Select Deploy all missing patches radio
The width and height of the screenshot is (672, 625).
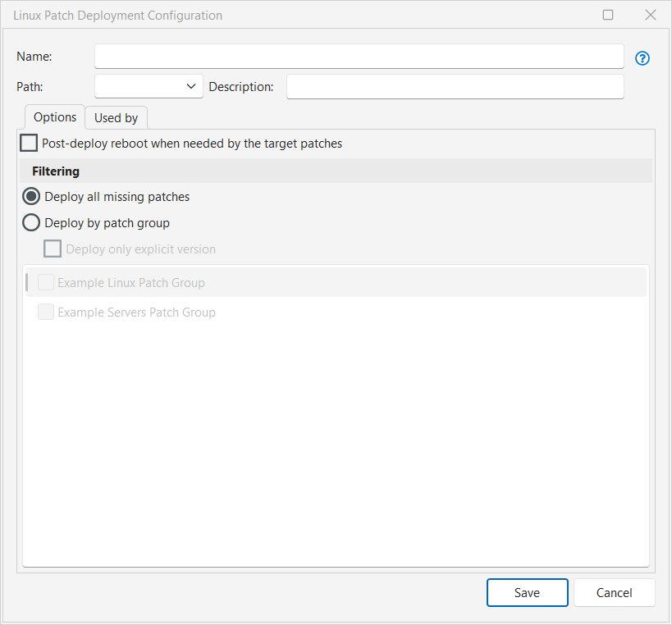(x=31, y=197)
